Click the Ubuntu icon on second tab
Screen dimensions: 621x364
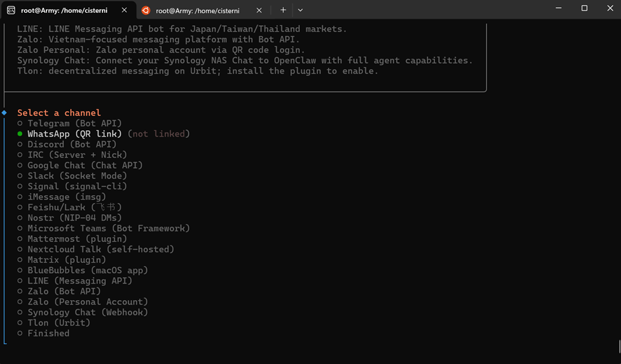click(146, 10)
